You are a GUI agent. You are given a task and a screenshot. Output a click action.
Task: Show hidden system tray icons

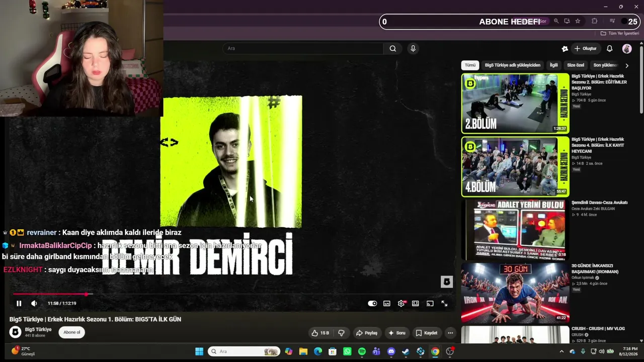coord(561,351)
